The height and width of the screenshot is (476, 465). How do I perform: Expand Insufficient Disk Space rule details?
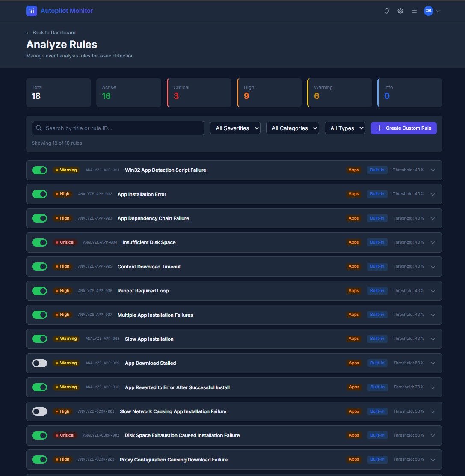pyautogui.click(x=433, y=242)
